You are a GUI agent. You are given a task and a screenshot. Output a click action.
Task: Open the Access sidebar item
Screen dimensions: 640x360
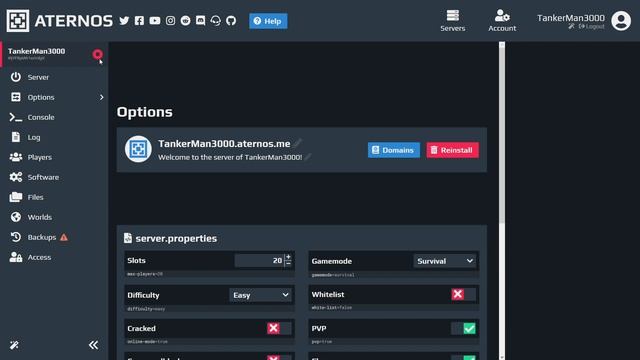point(54,257)
